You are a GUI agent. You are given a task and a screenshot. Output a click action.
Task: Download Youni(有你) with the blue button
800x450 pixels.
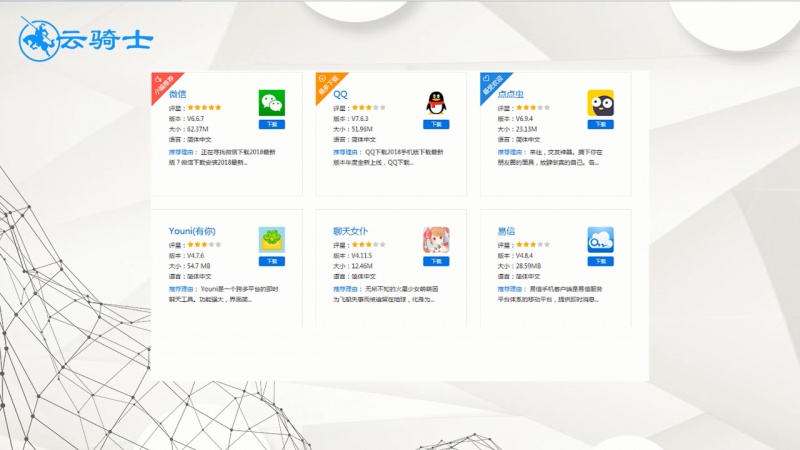click(271, 261)
